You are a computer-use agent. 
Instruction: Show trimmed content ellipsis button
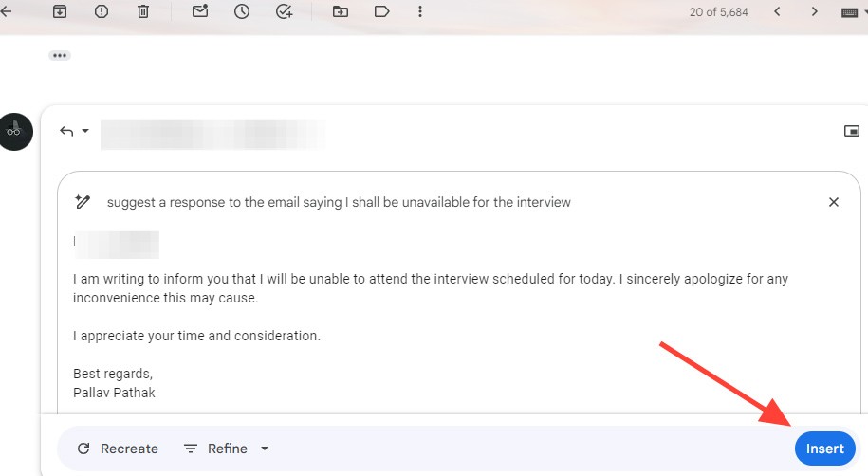(60, 55)
